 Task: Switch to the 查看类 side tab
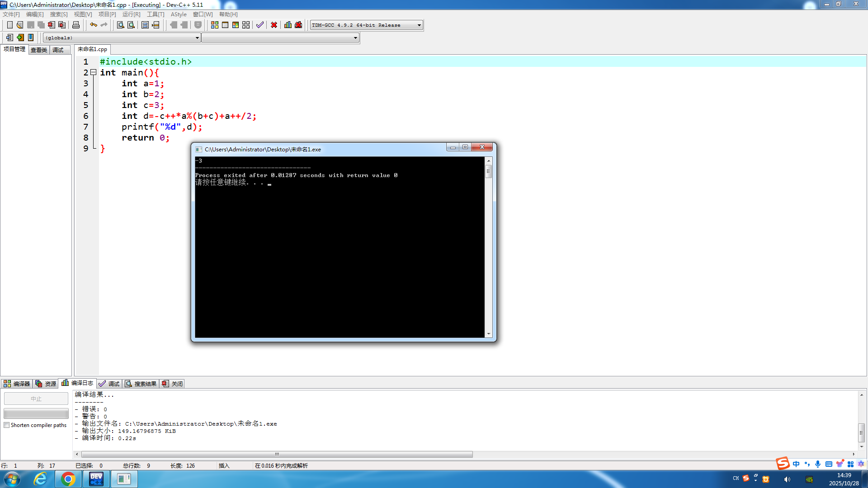coord(39,50)
